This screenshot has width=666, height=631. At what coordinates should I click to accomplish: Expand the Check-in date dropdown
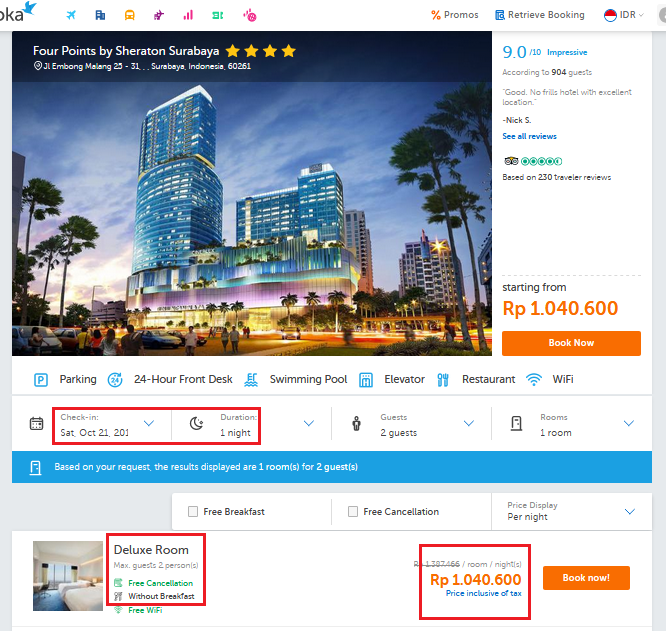149,423
